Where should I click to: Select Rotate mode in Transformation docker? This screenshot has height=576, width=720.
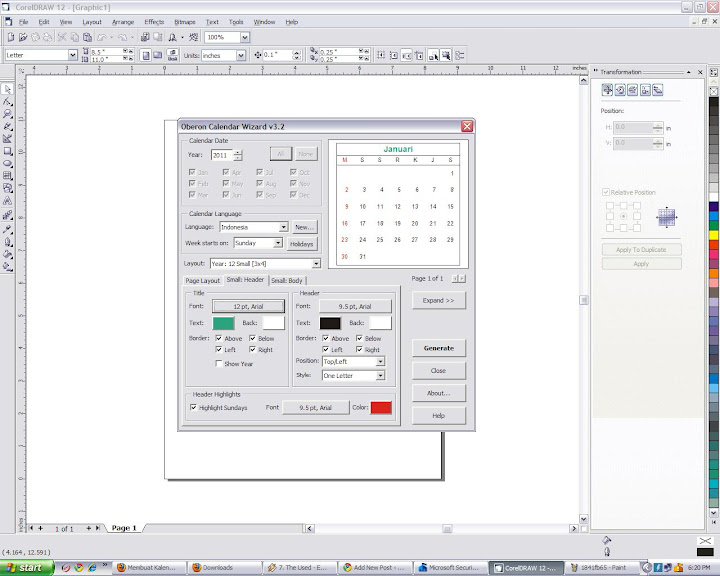click(620, 90)
